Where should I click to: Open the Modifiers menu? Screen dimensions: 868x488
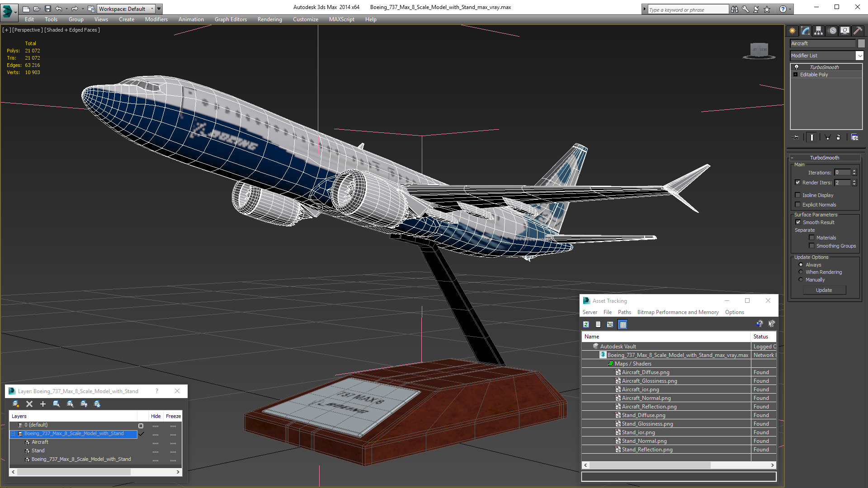[156, 19]
